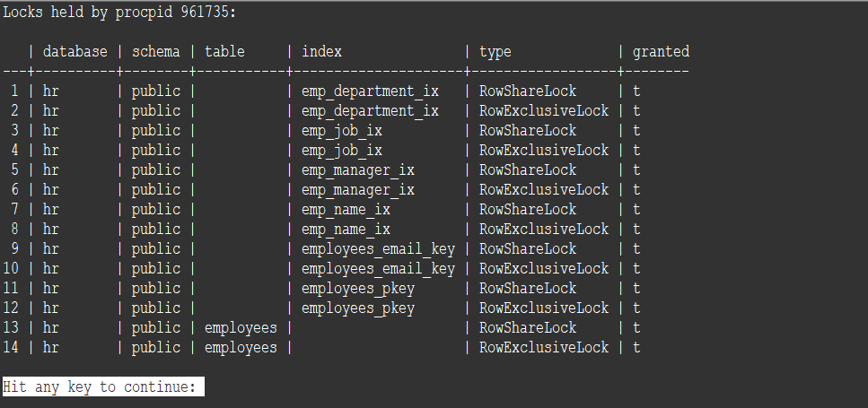Click RowExclusiveLock in row 10
Image resolution: width=868 pixels, height=408 pixels.
click(544, 268)
